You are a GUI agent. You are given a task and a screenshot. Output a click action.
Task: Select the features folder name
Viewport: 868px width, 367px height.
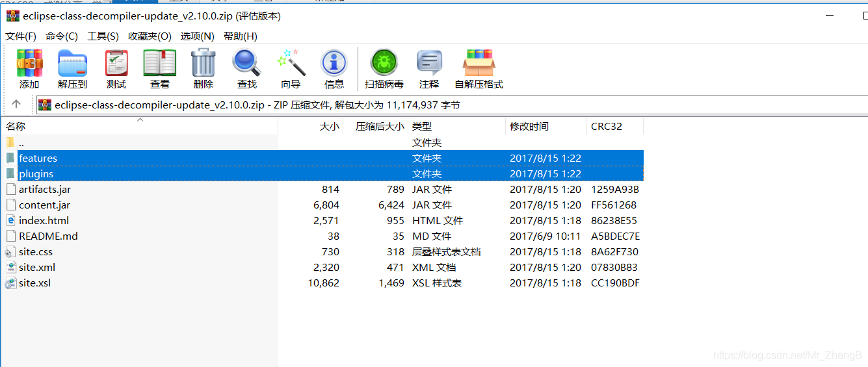point(38,158)
